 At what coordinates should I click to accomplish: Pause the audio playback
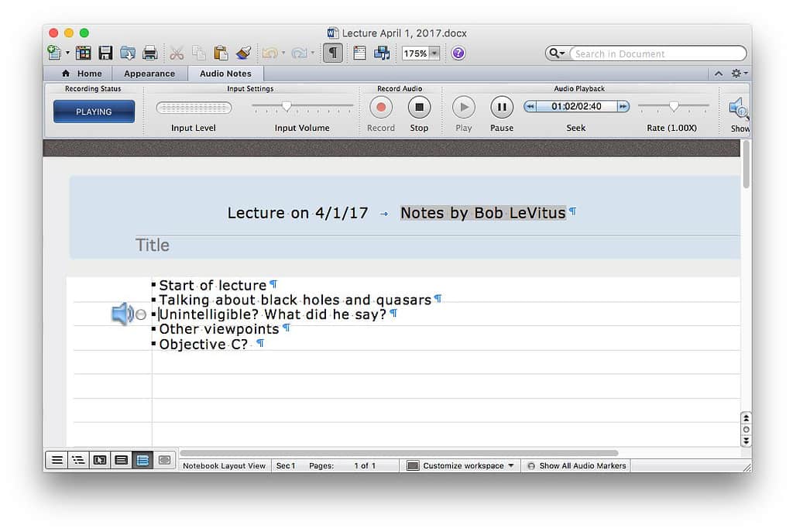point(502,107)
